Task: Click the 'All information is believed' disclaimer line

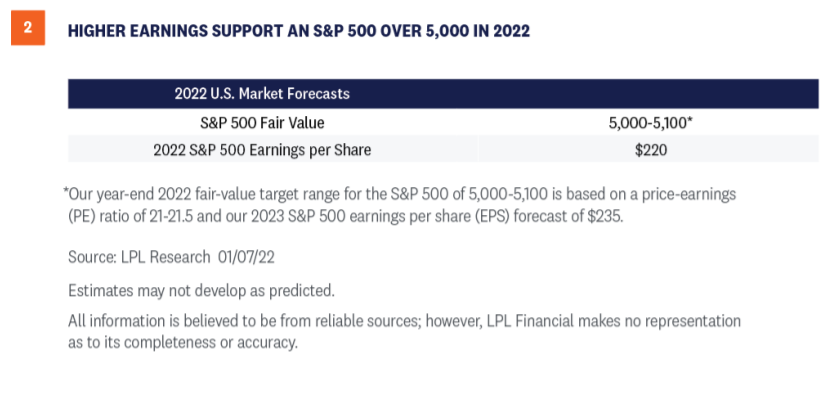Action: tap(404, 321)
